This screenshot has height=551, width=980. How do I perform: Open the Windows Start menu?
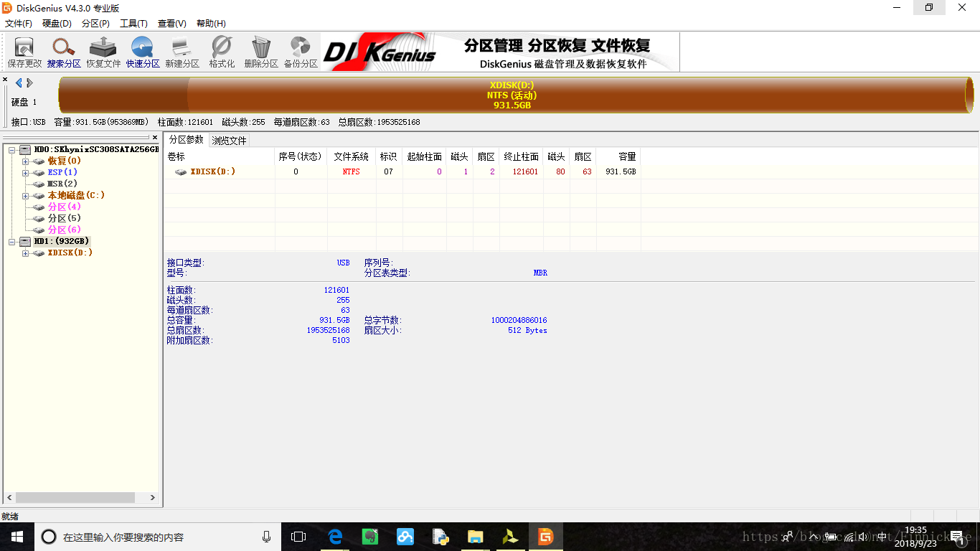(x=17, y=537)
